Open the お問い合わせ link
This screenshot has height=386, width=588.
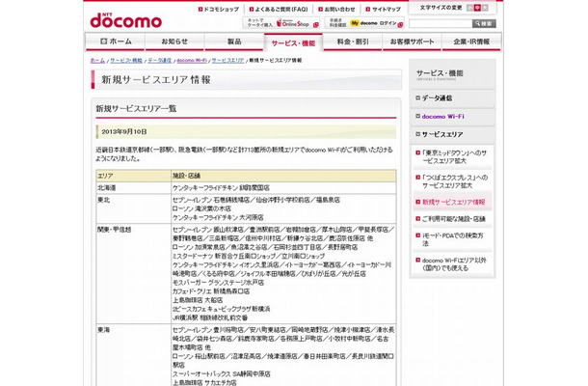[x=336, y=9]
